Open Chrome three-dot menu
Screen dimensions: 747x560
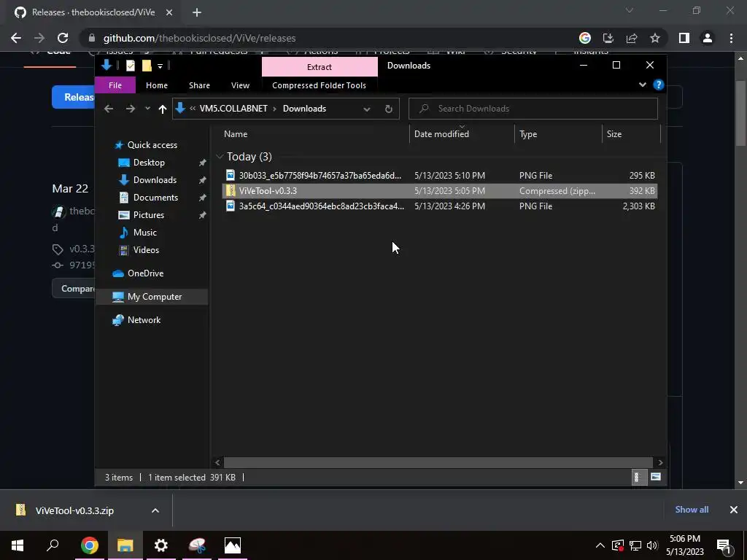coord(731,38)
